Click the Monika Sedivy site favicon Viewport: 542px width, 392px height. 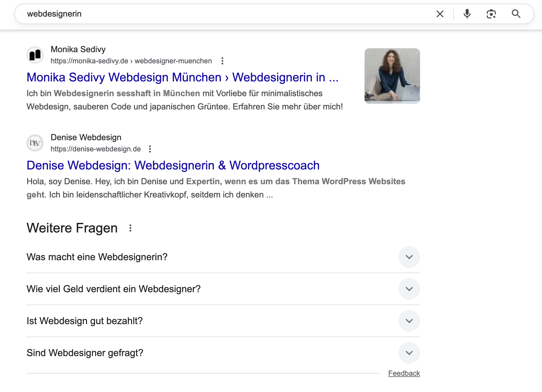(35, 55)
